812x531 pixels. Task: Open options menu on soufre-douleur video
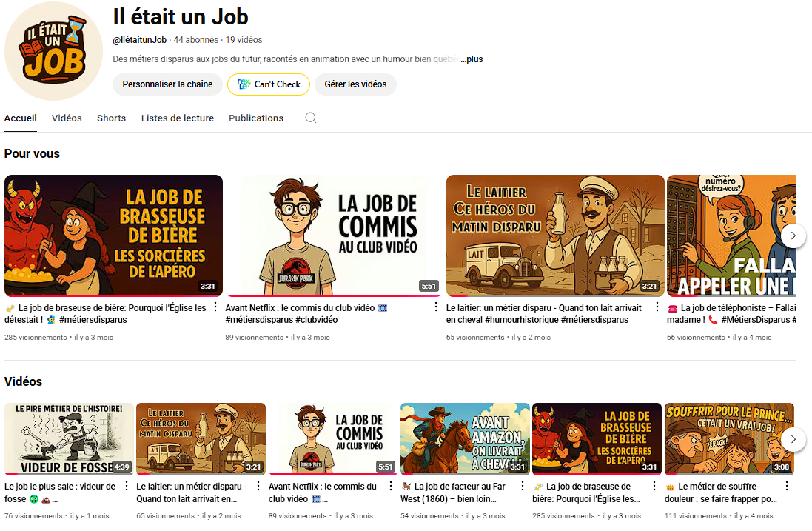[x=786, y=486]
